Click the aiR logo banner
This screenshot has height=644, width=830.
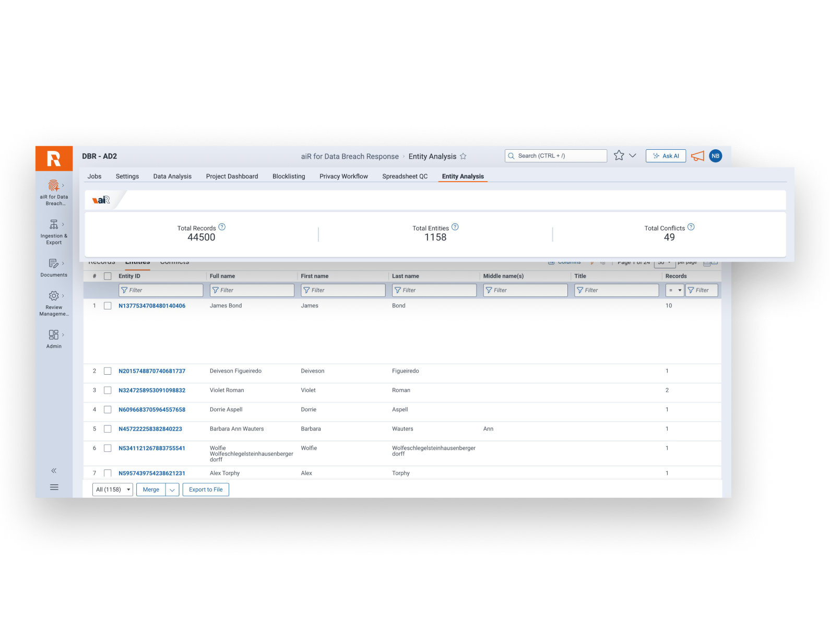click(x=101, y=200)
